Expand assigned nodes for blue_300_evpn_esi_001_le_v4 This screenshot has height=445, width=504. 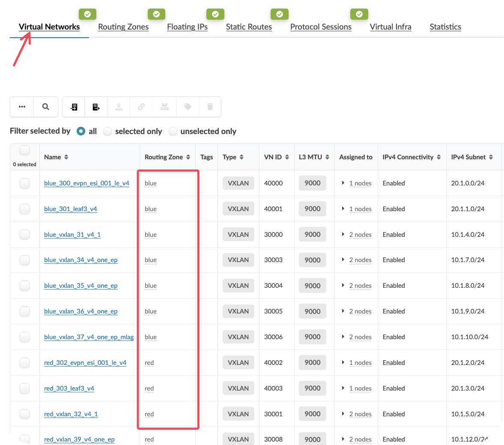[x=343, y=183]
